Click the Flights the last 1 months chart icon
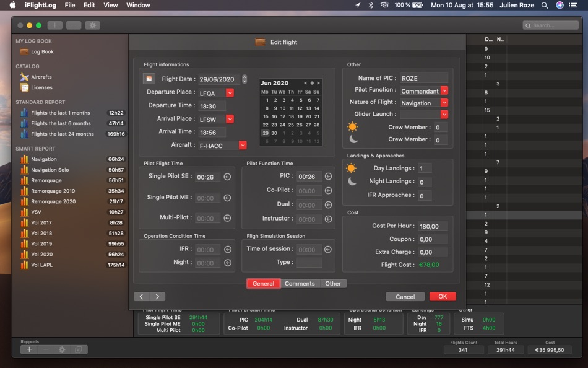 tap(24, 113)
